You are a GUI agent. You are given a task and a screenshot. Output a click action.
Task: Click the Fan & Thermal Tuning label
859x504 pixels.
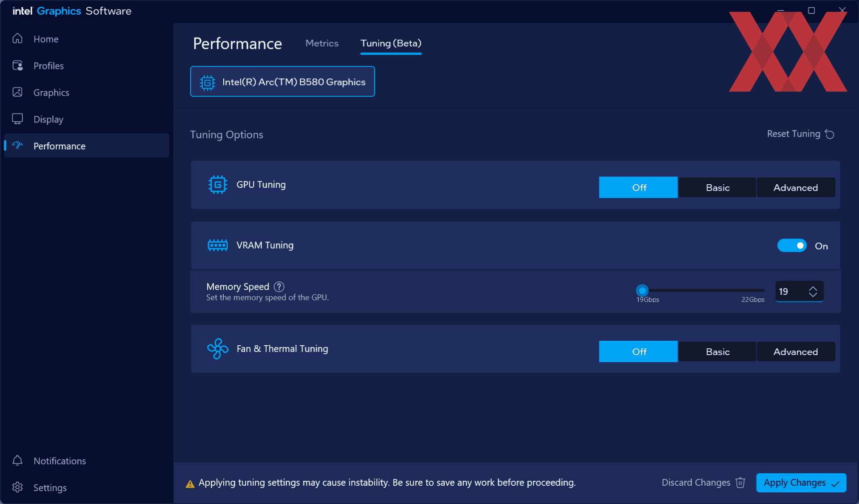(x=282, y=348)
